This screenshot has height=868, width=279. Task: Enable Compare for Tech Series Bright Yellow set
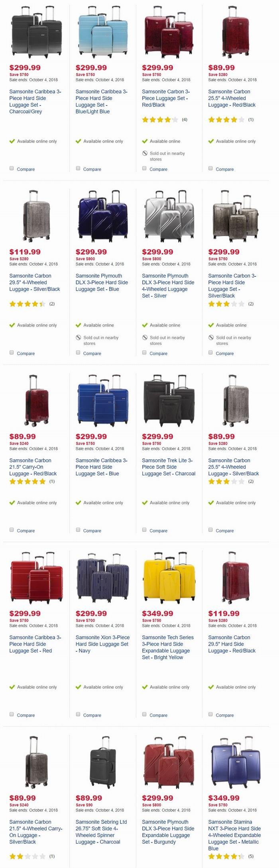pyautogui.click(x=144, y=714)
